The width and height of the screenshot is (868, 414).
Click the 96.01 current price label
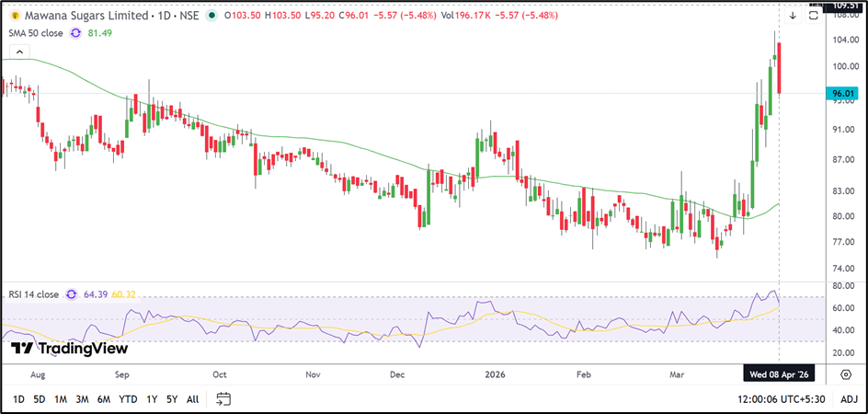click(x=844, y=93)
